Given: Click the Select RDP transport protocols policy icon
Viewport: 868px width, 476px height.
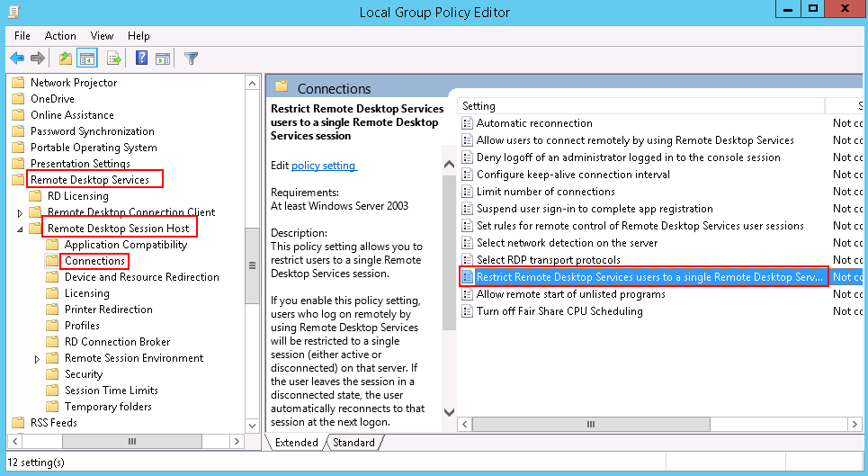Looking at the screenshot, I should tap(467, 259).
